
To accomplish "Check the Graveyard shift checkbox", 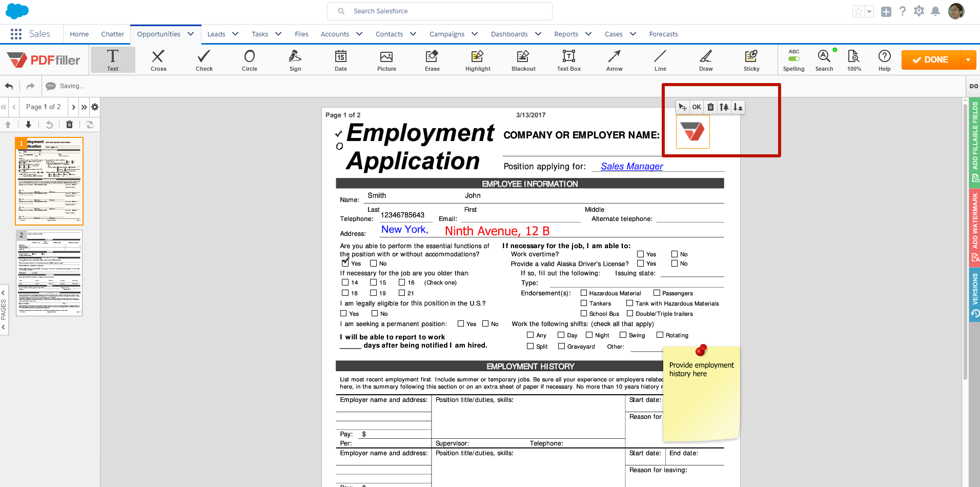I will click(x=561, y=346).
